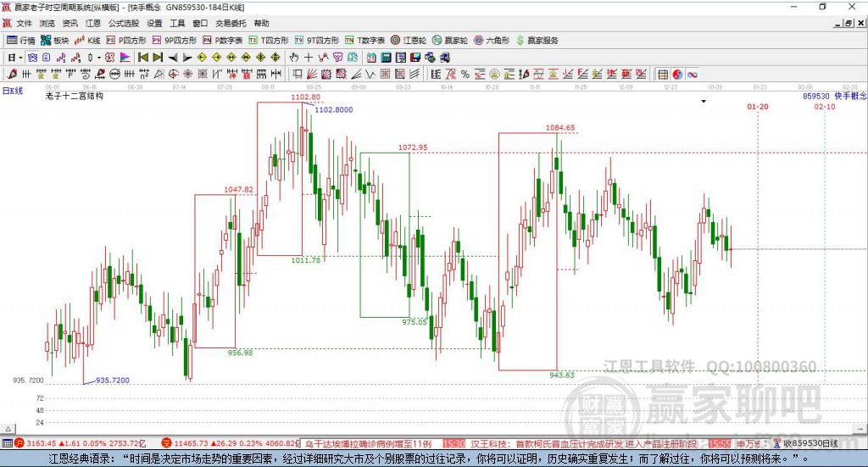Open the 交易委托 menu
This screenshot has width=868, height=467.
pos(231,23)
